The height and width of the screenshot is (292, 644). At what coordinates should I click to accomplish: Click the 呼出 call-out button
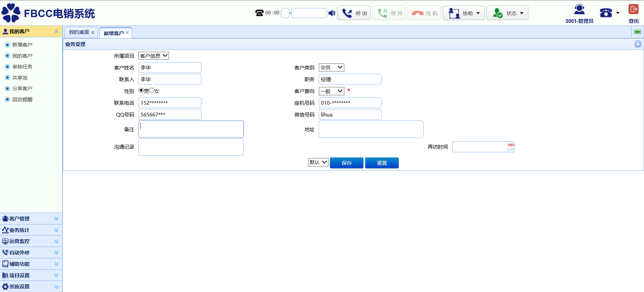click(354, 13)
